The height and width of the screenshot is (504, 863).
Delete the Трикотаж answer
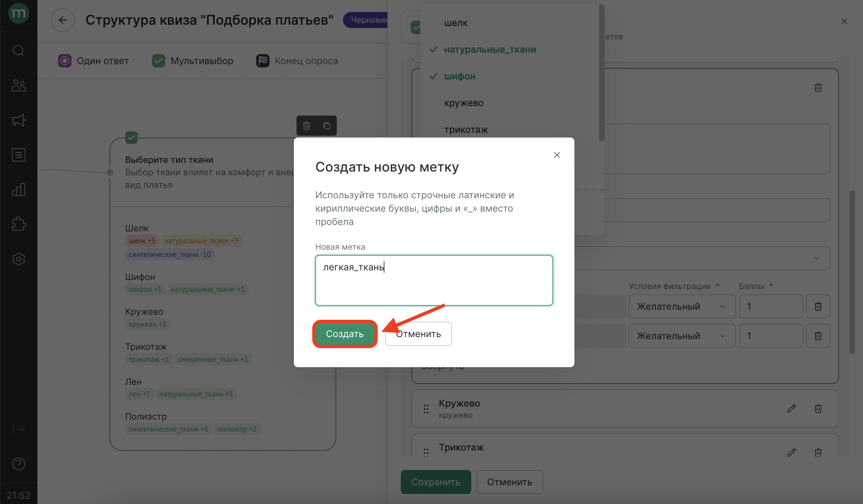tap(818, 452)
